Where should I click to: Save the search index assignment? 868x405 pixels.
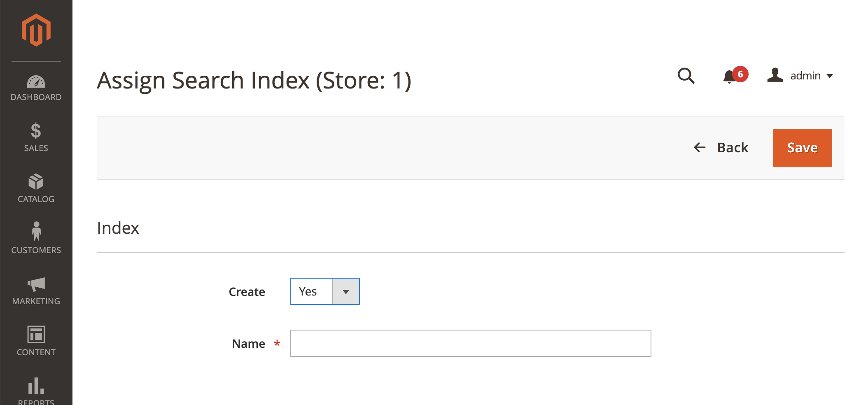(802, 147)
